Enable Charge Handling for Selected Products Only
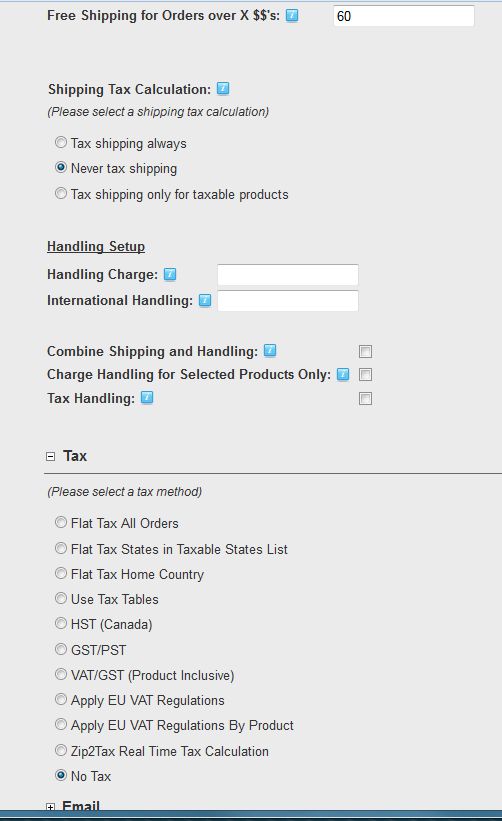Screen dimensions: 502x821 365,375
